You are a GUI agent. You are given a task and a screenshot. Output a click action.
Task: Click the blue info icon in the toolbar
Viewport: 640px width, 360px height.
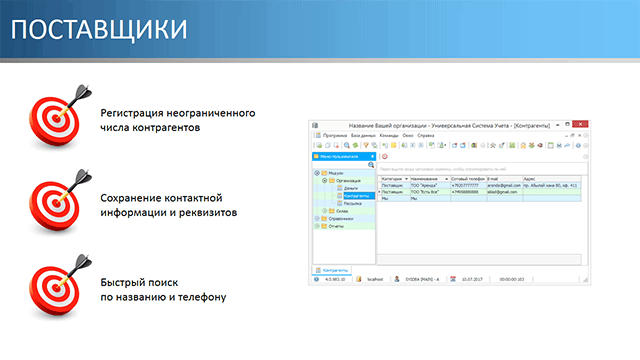point(578,145)
